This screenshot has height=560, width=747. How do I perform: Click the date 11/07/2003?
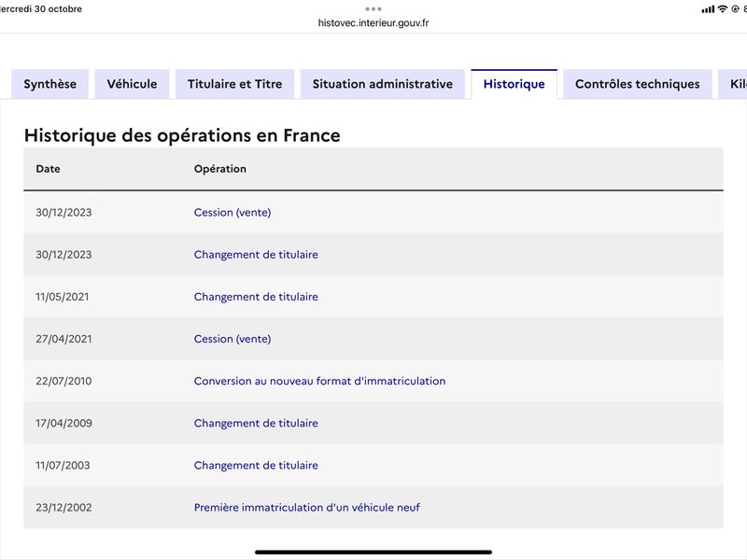(x=63, y=465)
